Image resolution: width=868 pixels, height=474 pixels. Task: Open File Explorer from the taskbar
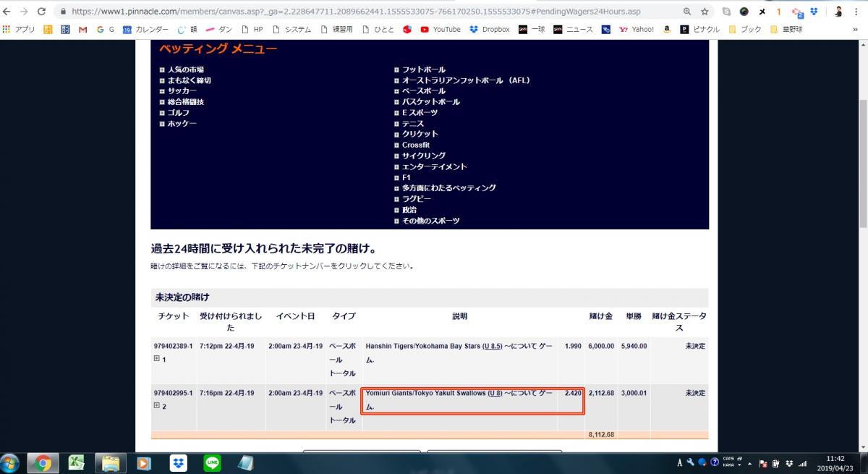coord(110,462)
